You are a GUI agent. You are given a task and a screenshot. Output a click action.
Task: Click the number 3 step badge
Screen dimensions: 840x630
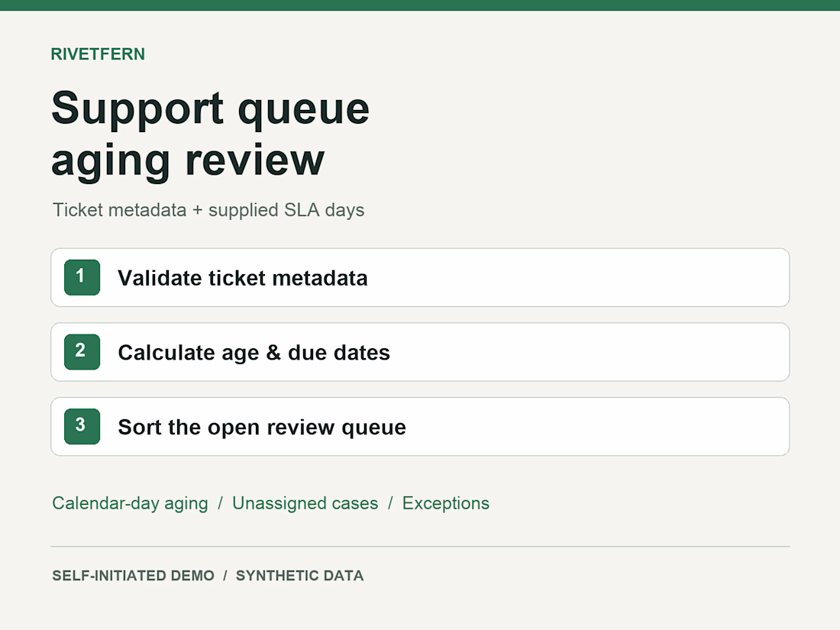point(82,426)
